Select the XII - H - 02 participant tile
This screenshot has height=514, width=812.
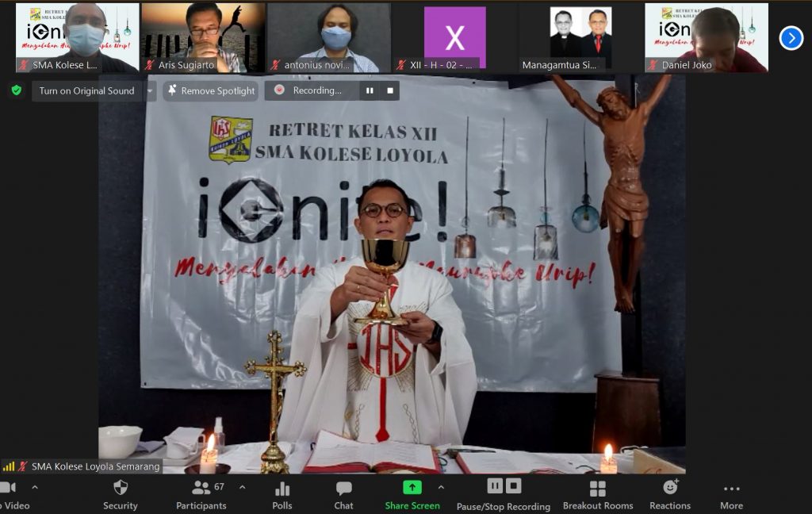pos(454,37)
